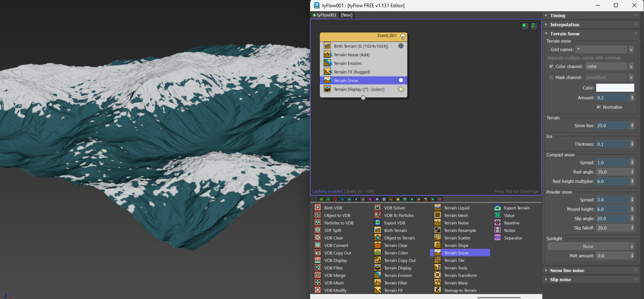Expand the Snow line noise rollout
This screenshot has height=299, width=644.
[567, 270]
